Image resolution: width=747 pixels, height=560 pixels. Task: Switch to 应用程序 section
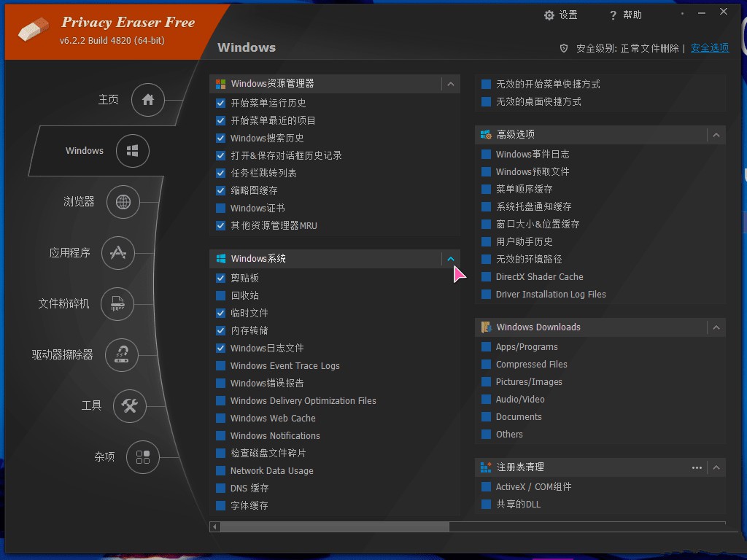[69, 253]
